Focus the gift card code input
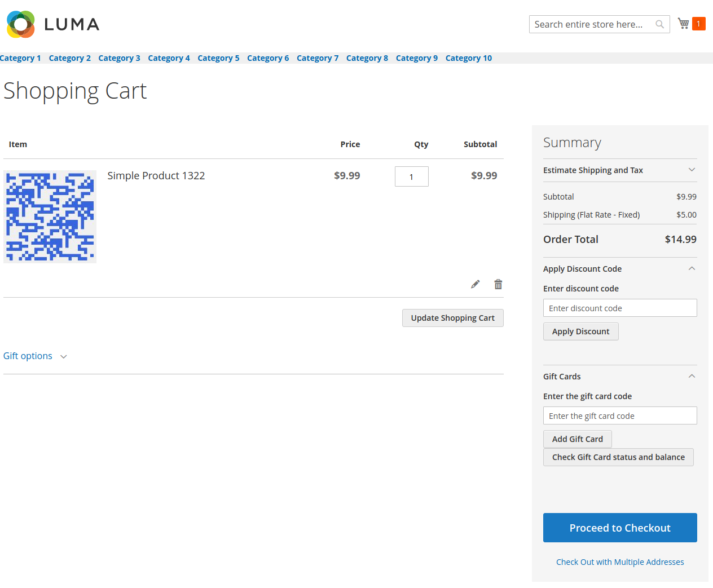 pos(620,415)
